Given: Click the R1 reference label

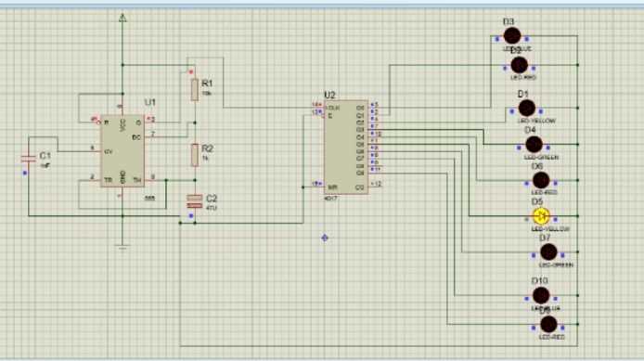Looking at the screenshot, I should click(208, 84).
